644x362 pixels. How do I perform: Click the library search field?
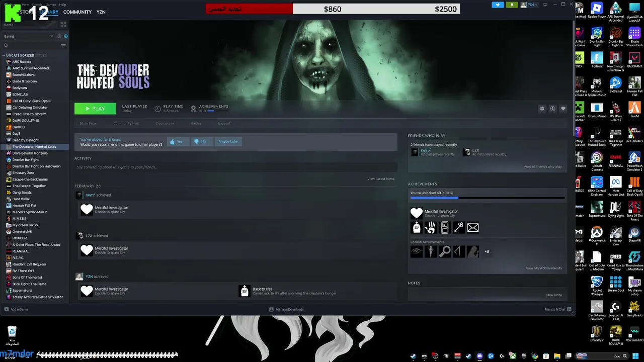point(30,46)
